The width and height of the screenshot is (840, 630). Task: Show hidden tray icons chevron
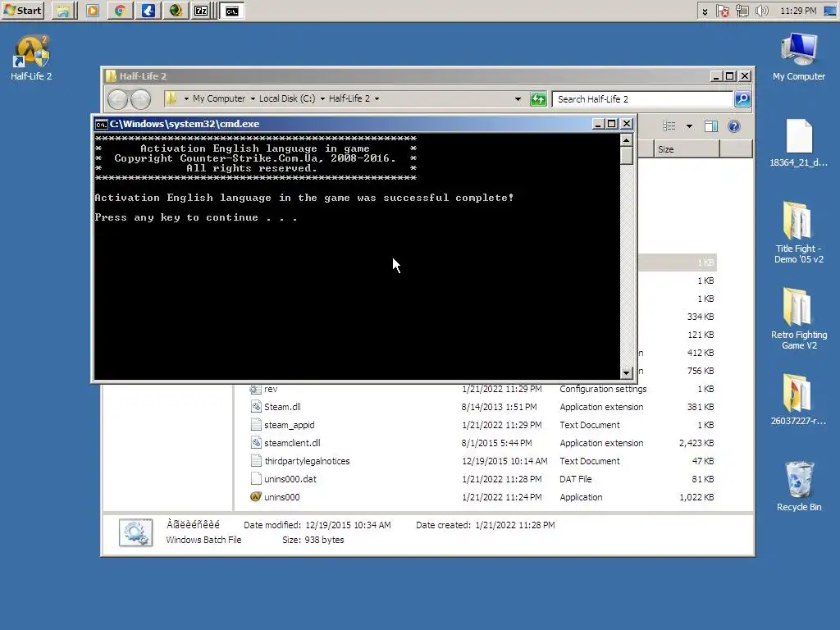tap(705, 11)
